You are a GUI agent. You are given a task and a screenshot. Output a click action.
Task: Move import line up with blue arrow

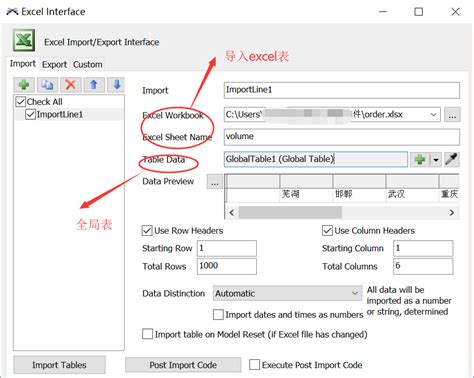[94, 85]
